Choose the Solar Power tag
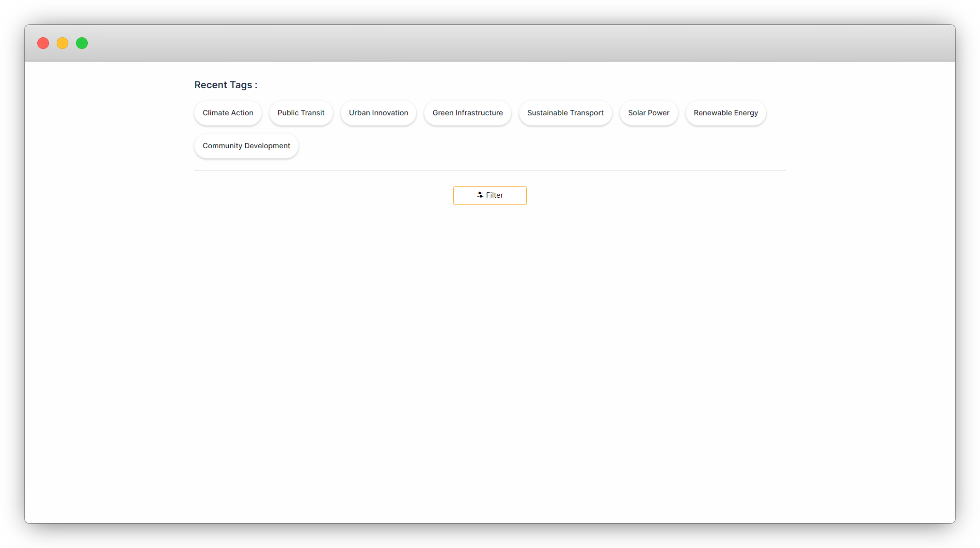The width and height of the screenshot is (980, 548). pos(648,113)
